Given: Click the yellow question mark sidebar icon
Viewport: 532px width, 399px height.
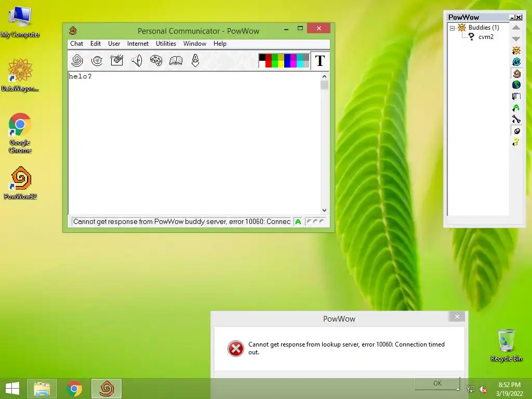Looking at the screenshot, I should pos(516,142).
